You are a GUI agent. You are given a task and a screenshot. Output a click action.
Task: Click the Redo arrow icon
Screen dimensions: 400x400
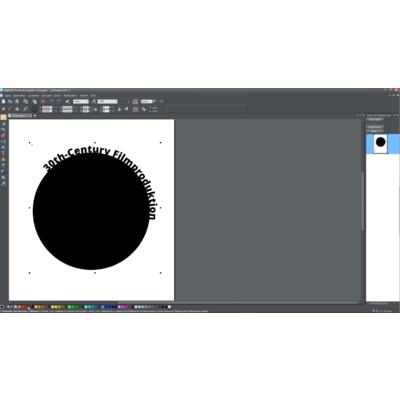[59, 101]
